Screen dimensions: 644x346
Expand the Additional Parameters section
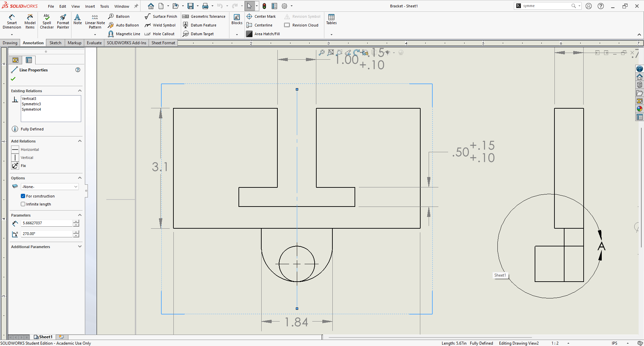tap(80, 247)
